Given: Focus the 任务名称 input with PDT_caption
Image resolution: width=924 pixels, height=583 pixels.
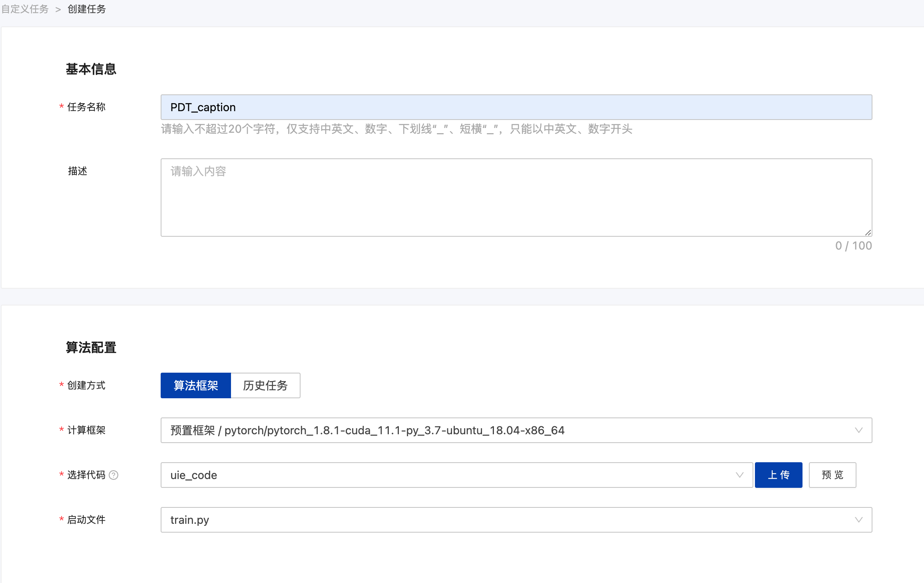Looking at the screenshot, I should click(x=516, y=107).
